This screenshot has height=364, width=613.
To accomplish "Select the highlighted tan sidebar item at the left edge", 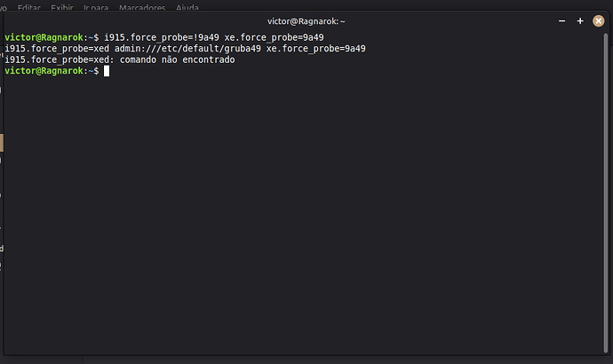I will [x=2, y=143].
